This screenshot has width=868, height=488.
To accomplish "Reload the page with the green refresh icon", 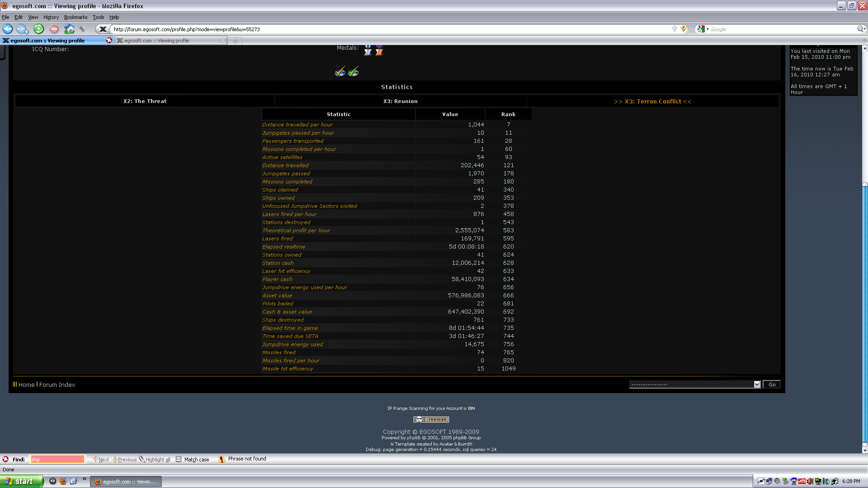I will (39, 29).
